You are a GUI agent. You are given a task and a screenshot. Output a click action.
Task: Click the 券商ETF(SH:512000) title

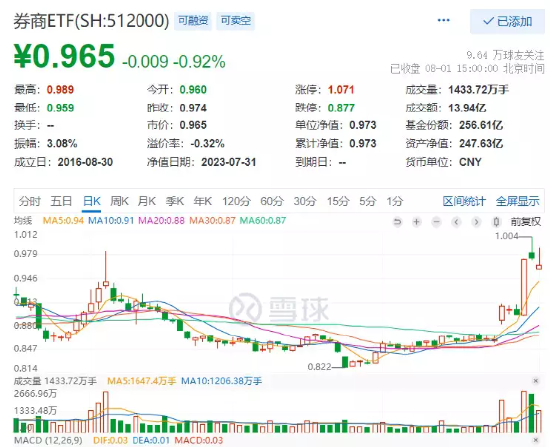[x=91, y=21]
